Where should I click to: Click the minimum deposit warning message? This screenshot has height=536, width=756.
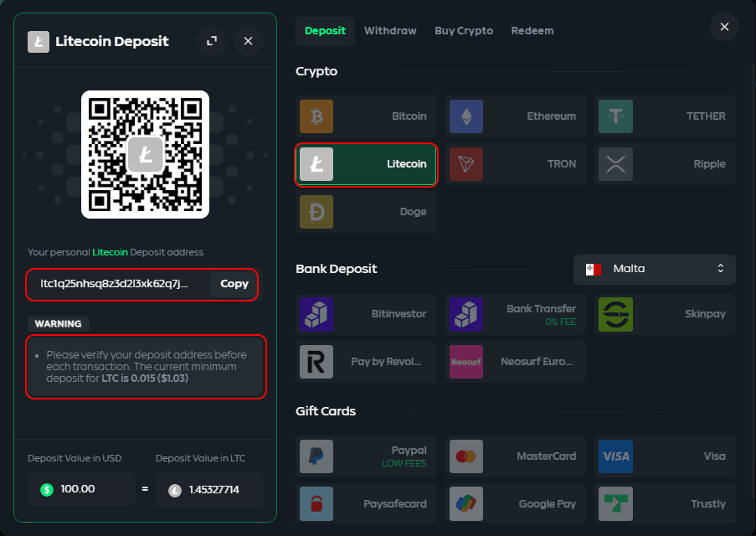tap(146, 367)
